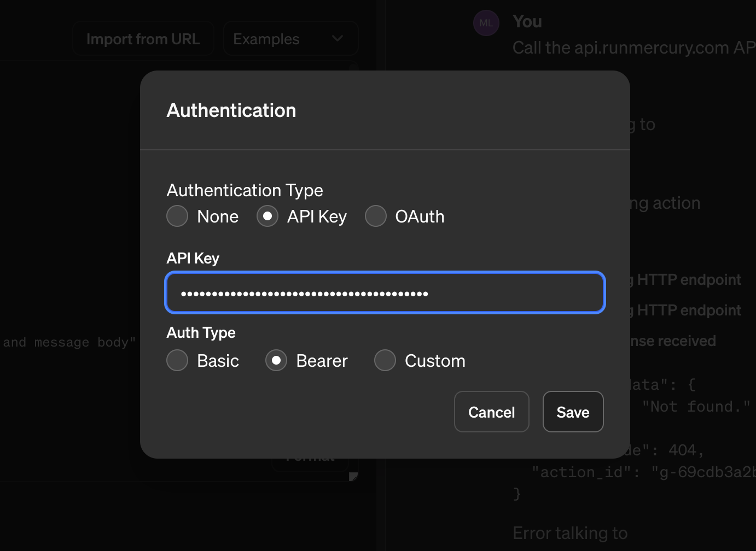Open the Examples dropdown

(290, 38)
